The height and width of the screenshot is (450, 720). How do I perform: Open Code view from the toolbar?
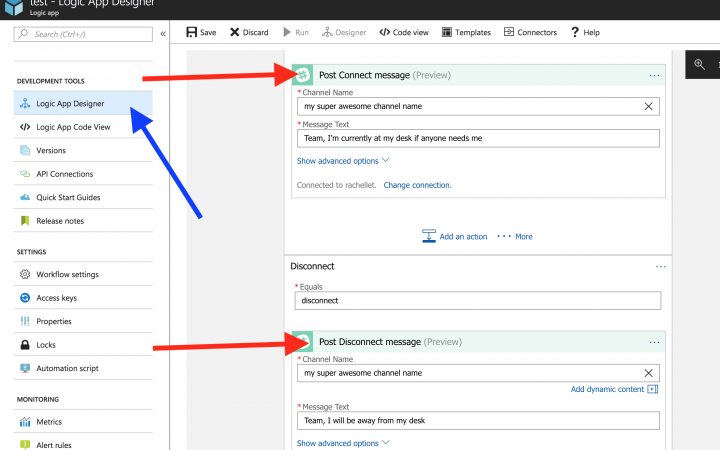(x=385, y=32)
